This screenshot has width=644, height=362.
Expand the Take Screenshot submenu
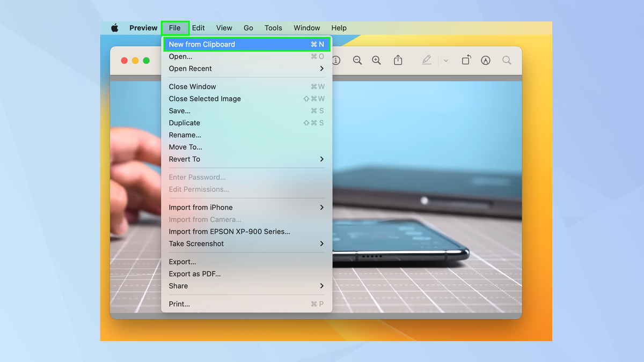point(247,243)
